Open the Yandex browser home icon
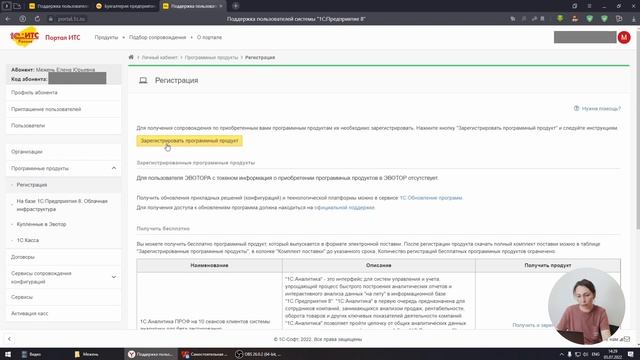This screenshot has height=360, width=640. coord(23,19)
